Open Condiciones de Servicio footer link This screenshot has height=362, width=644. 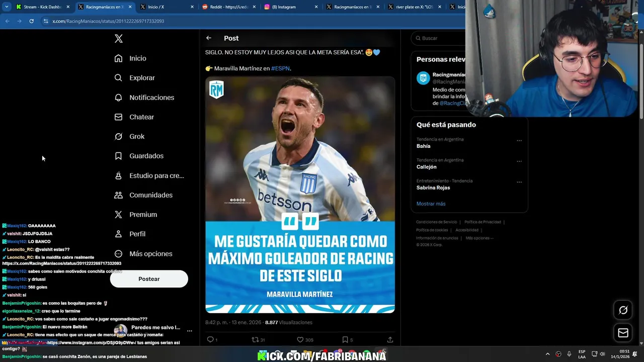pyautogui.click(x=436, y=222)
